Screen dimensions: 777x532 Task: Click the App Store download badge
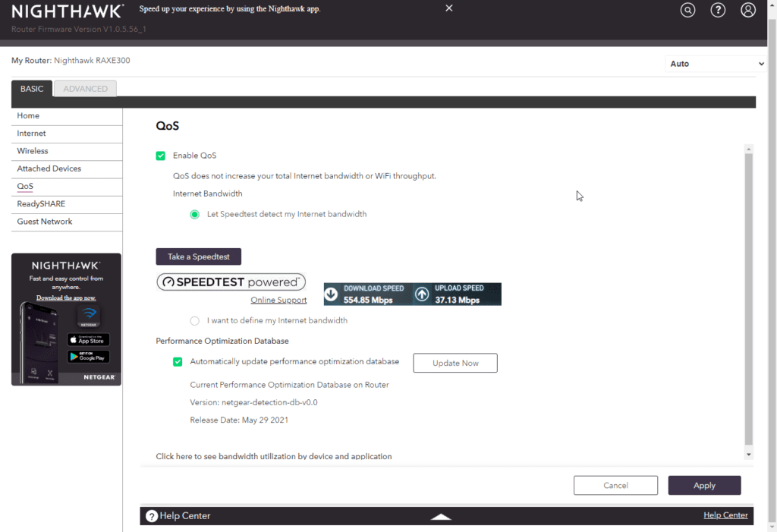pyautogui.click(x=88, y=339)
